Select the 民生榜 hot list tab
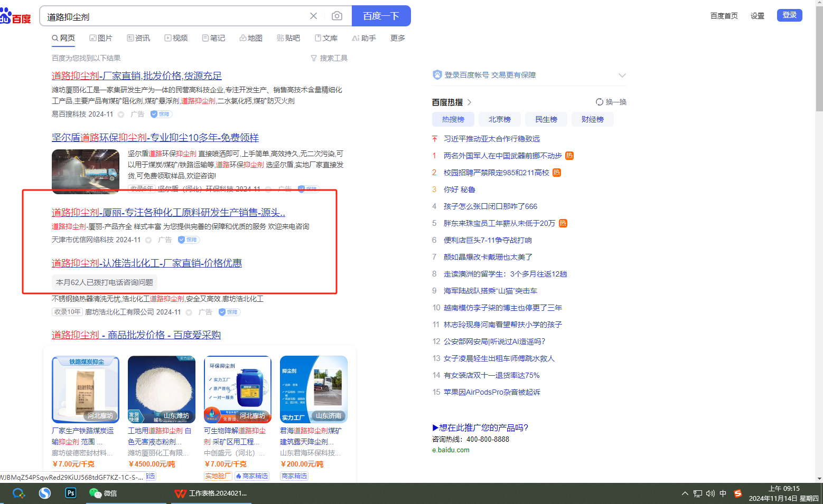The image size is (823, 504). pos(546,119)
